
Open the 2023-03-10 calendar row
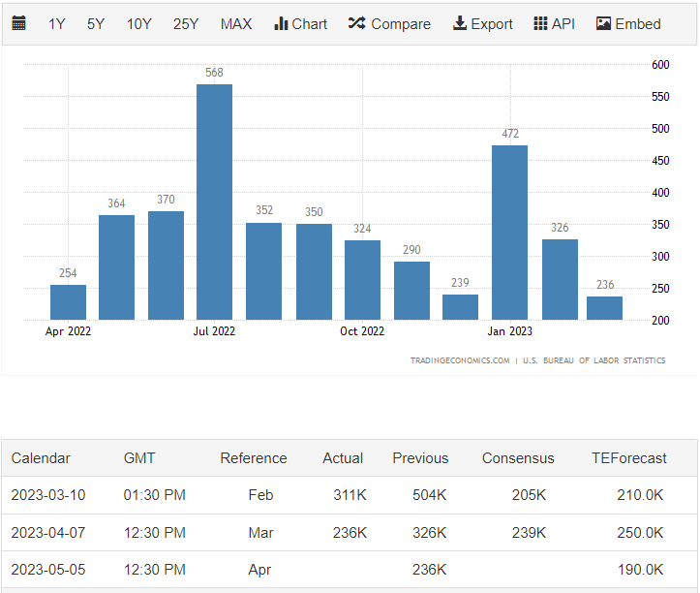[48, 495]
